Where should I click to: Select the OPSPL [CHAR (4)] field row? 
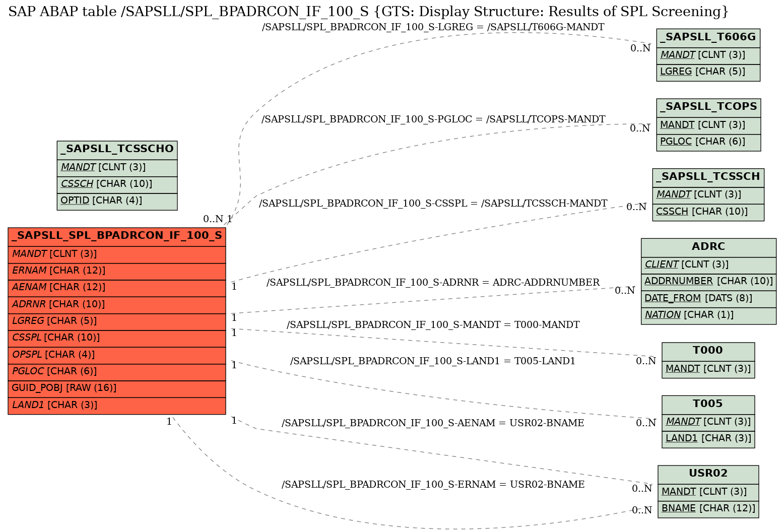(x=117, y=355)
